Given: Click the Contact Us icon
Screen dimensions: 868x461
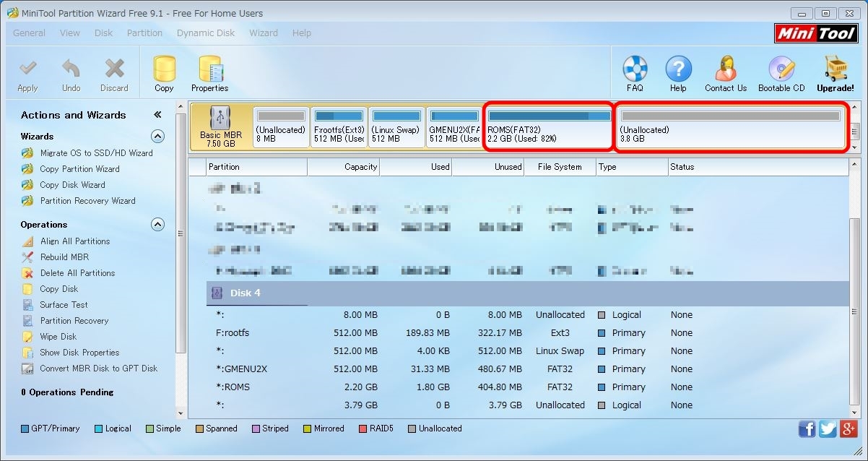Looking at the screenshot, I should 725,69.
